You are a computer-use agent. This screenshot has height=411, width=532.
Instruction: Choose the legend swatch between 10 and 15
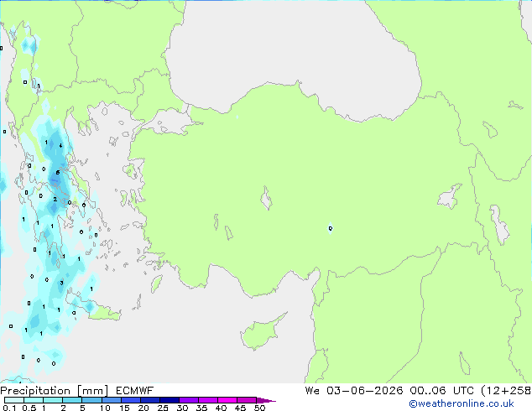pyautogui.click(x=111, y=400)
